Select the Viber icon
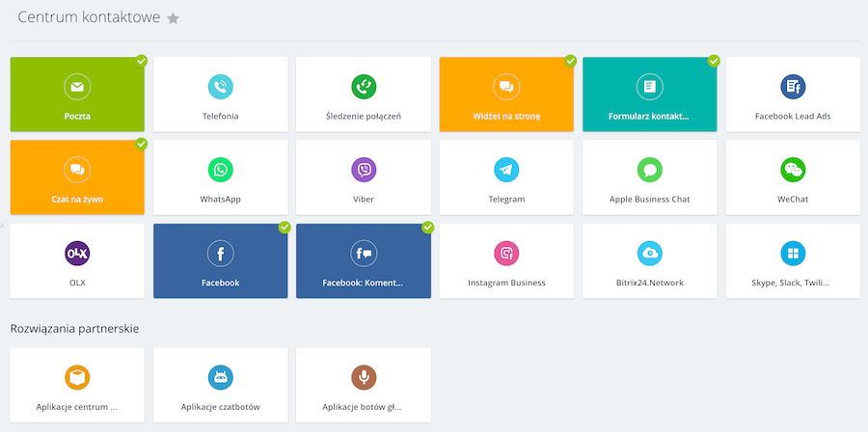The width and height of the screenshot is (868, 432). 364,170
